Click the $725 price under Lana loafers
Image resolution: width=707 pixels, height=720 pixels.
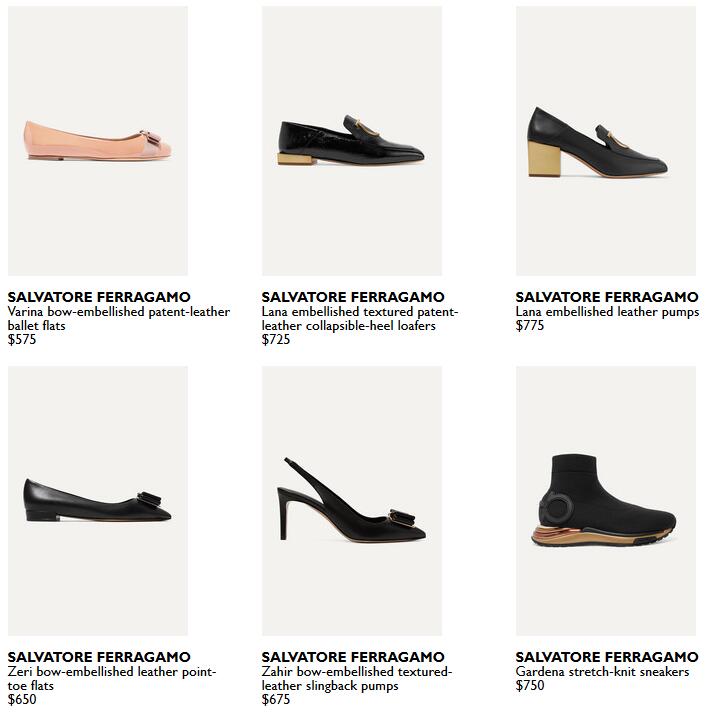click(276, 339)
